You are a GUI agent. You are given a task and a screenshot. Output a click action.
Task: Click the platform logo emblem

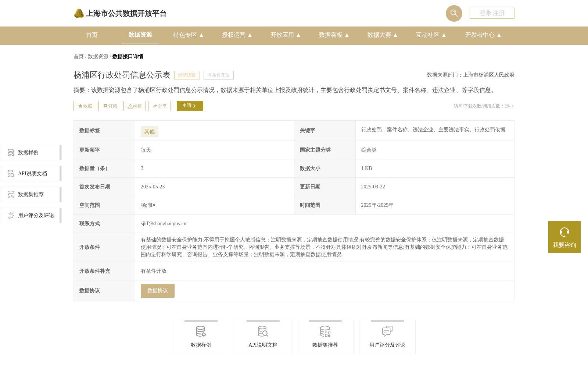tap(79, 13)
